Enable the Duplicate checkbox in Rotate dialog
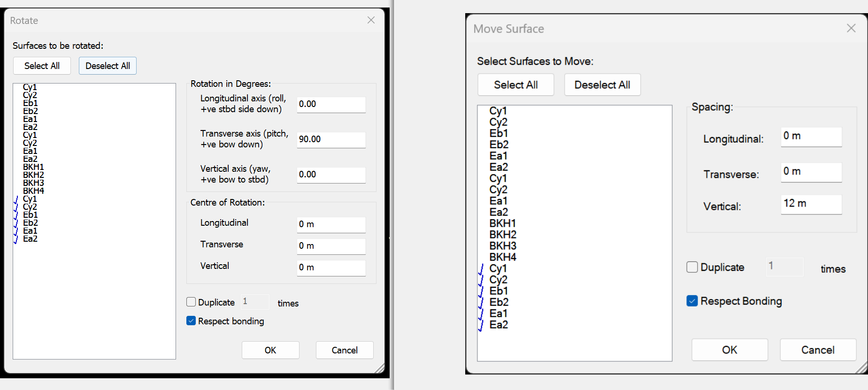 (191, 302)
